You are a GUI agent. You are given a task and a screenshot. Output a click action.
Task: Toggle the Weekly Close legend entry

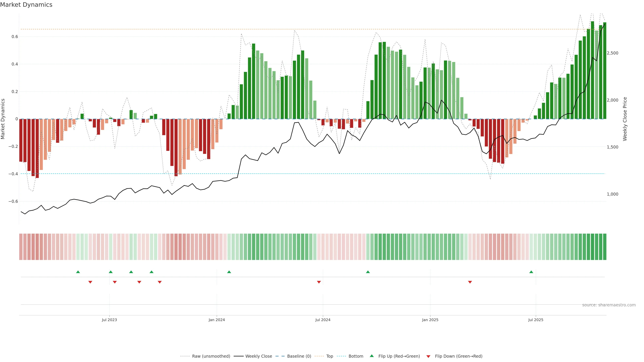258,356
